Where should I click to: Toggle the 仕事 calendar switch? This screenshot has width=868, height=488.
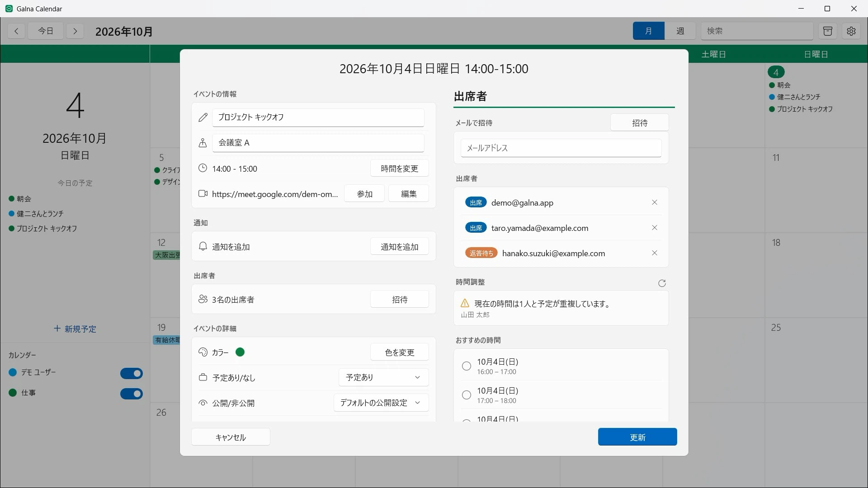[132, 394]
